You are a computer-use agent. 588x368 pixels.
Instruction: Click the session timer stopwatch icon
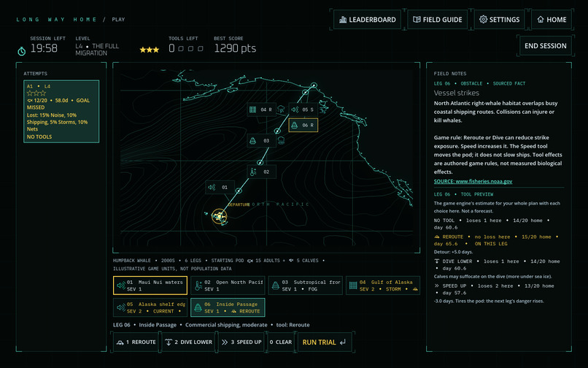click(x=22, y=50)
